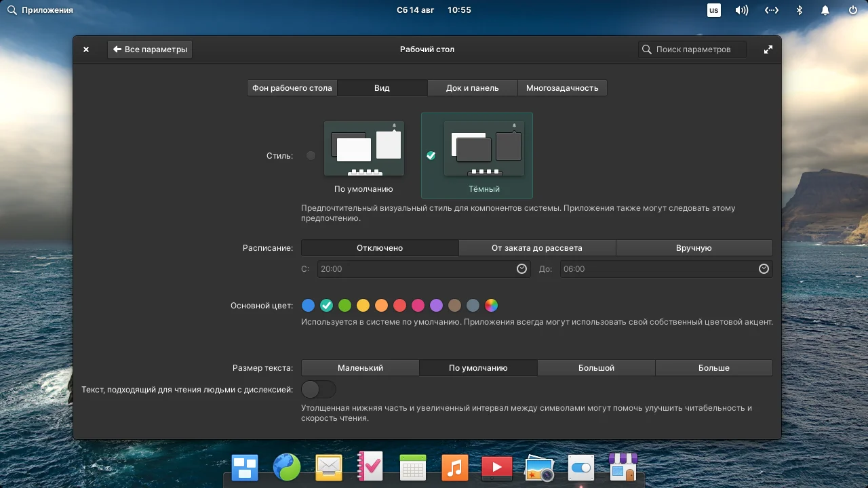
Task: Open the Photos app in the dock
Action: [x=539, y=467]
